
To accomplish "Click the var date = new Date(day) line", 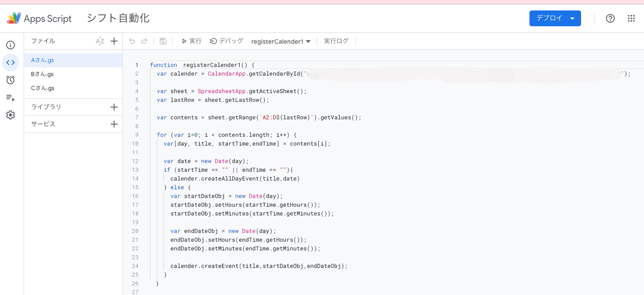I will point(206,161).
